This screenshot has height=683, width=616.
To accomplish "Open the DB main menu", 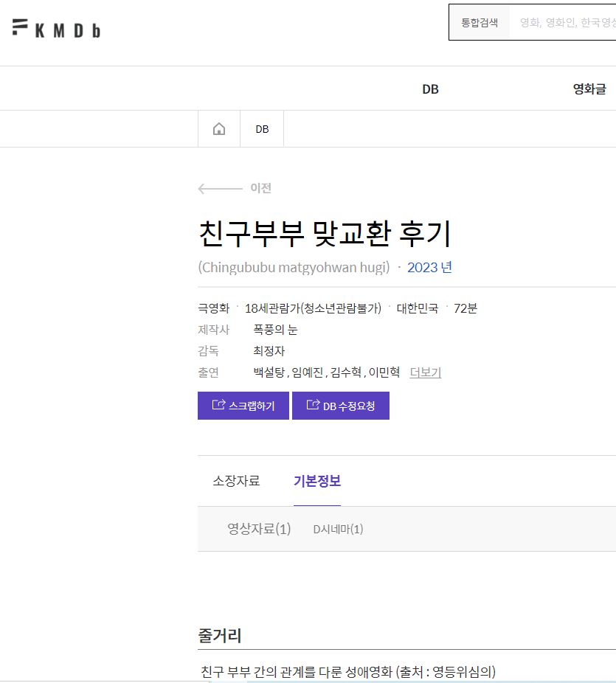I will click(x=430, y=89).
